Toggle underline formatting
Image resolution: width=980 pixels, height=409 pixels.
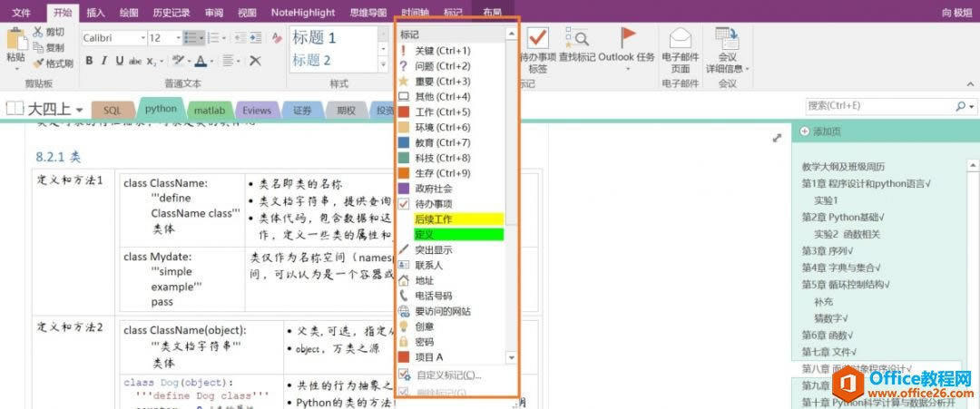click(x=119, y=61)
